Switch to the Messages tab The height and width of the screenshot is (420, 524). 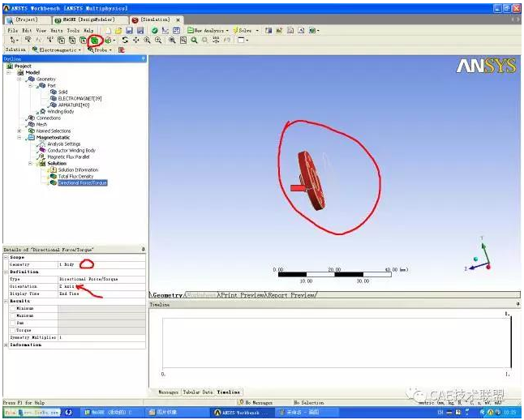[168, 392]
